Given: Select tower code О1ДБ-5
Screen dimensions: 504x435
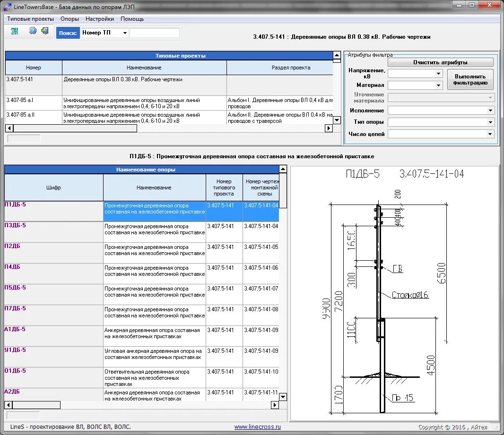Looking at the screenshot, I should tap(53, 377).
